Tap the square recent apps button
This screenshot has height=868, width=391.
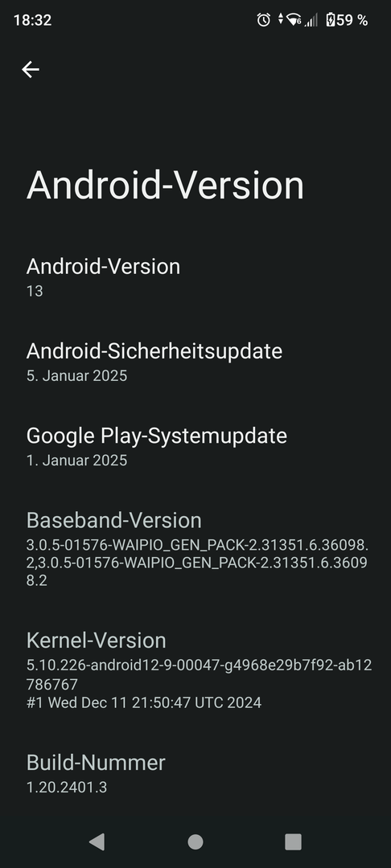[x=293, y=841]
